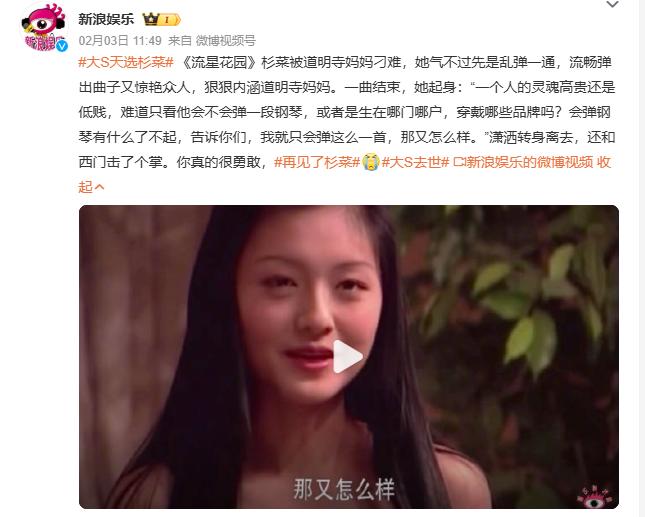This screenshot has height=517, width=645.
Task: Click the 收 collapse text at line end
Action: (604, 162)
